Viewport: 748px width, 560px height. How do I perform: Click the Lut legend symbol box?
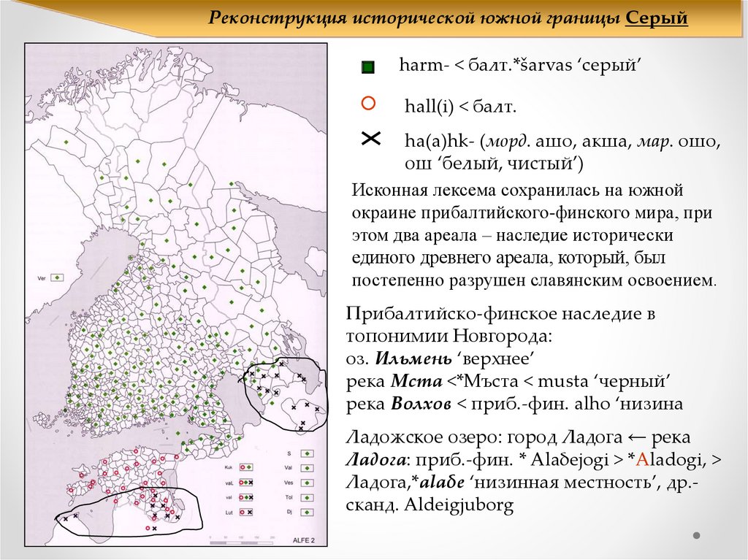pyautogui.click(x=245, y=513)
